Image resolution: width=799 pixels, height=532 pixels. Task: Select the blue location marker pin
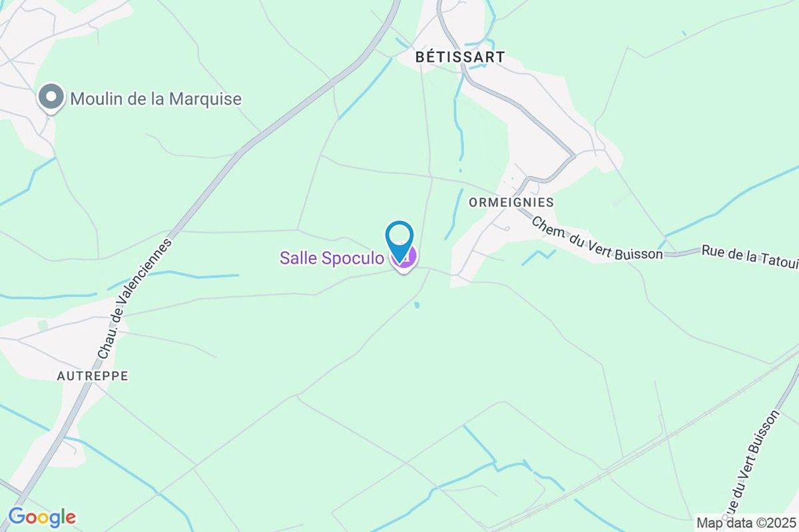(x=400, y=241)
